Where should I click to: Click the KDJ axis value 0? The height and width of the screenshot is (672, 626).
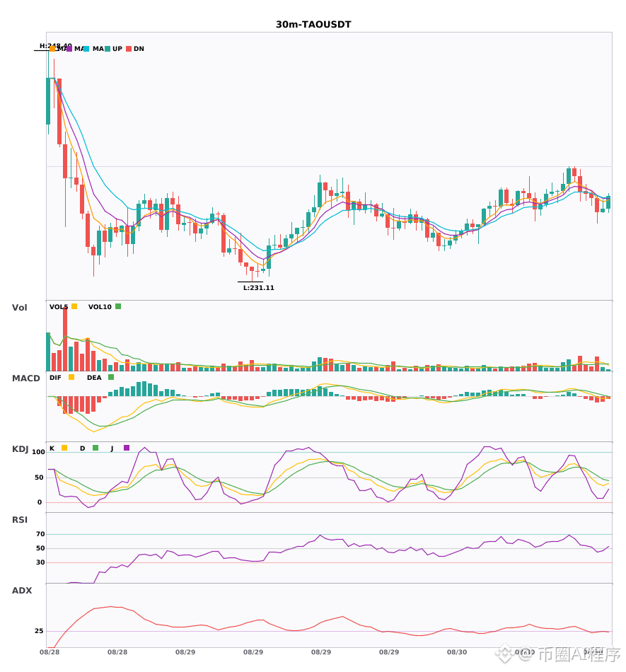40,502
